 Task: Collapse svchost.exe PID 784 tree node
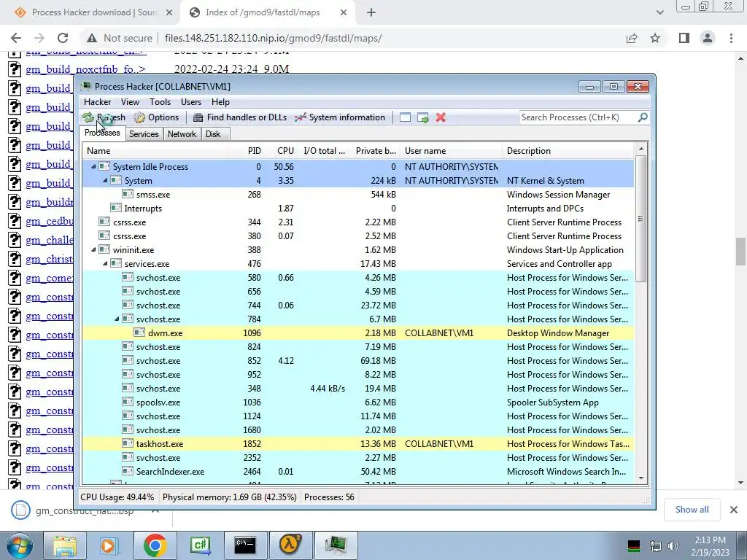pos(117,319)
